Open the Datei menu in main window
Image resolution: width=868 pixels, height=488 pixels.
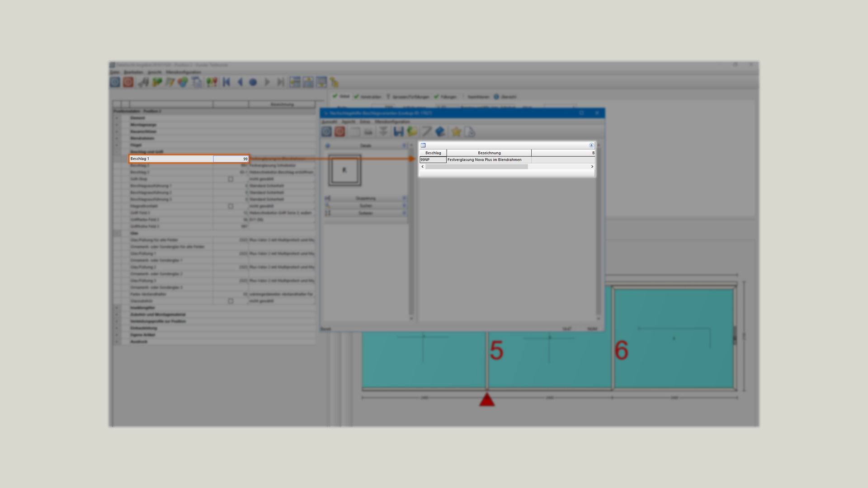pyautogui.click(x=114, y=72)
